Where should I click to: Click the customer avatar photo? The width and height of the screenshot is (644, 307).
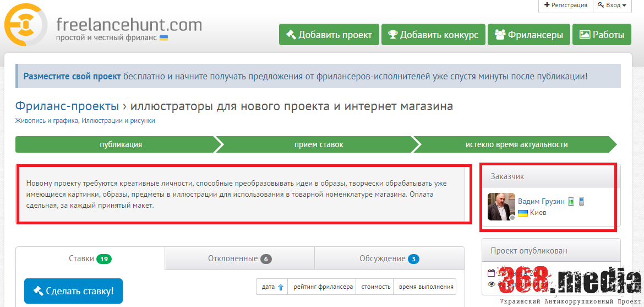click(x=501, y=207)
